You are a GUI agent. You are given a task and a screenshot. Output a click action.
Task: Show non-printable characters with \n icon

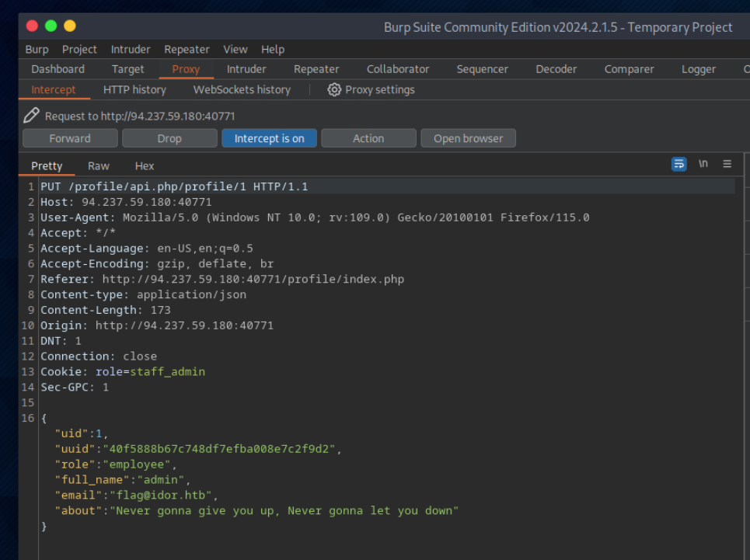click(703, 164)
